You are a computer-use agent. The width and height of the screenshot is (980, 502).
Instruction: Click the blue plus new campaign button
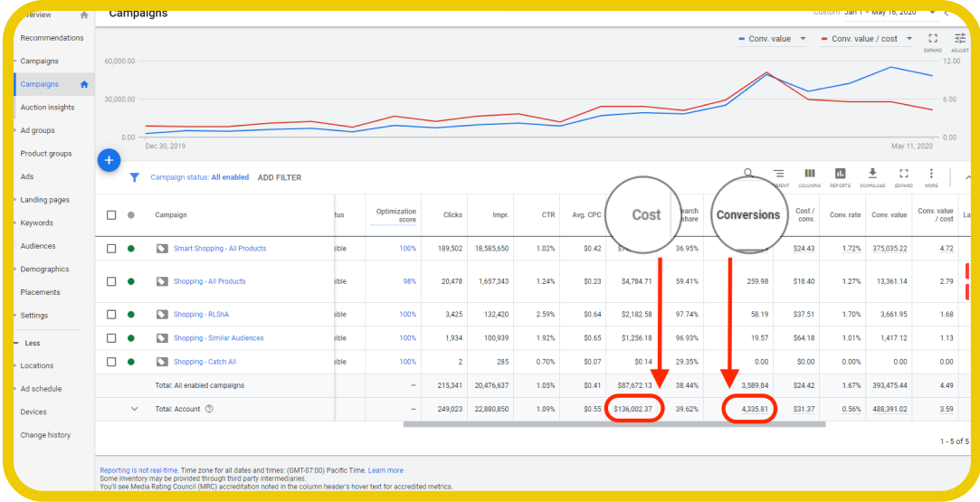pos(109,160)
